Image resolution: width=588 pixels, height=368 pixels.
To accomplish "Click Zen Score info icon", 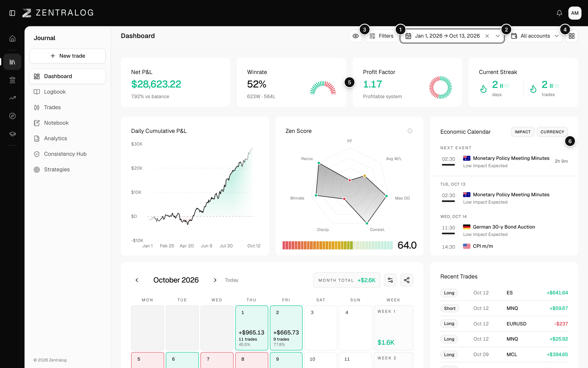I will click(410, 131).
